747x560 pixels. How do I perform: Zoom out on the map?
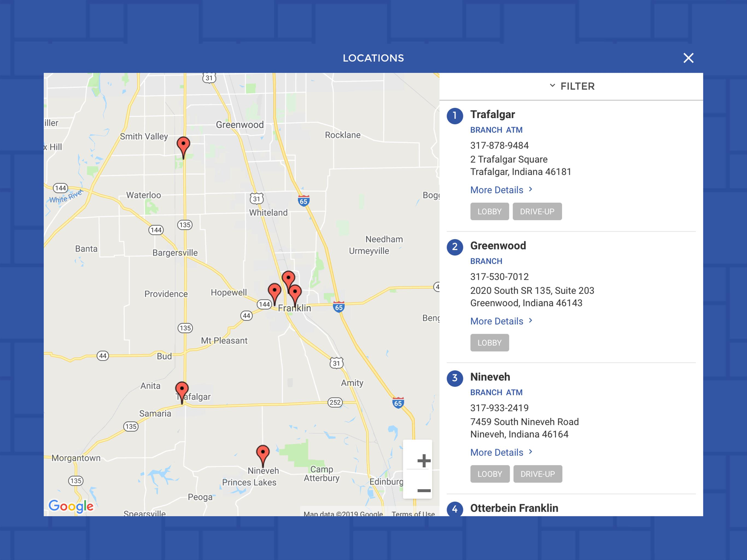click(424, 491)
